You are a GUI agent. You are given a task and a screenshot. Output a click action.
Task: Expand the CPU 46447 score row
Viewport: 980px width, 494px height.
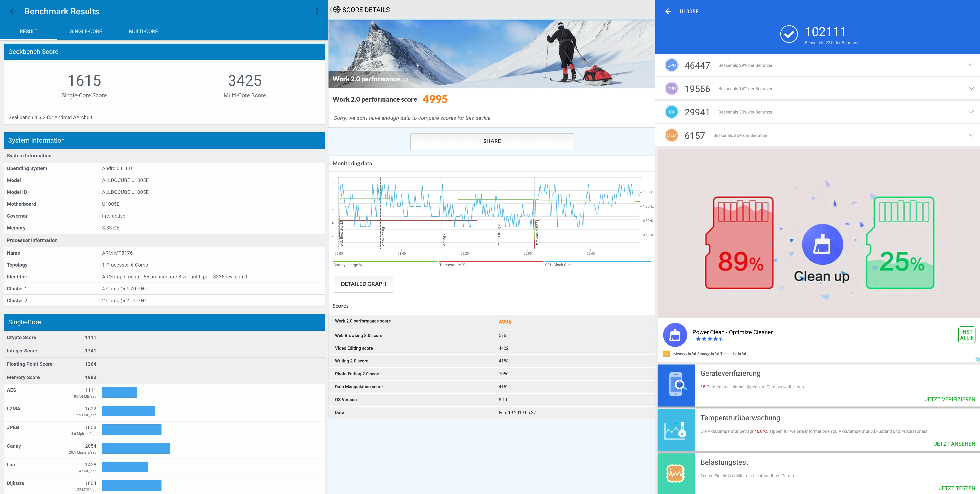click(971, 65)
